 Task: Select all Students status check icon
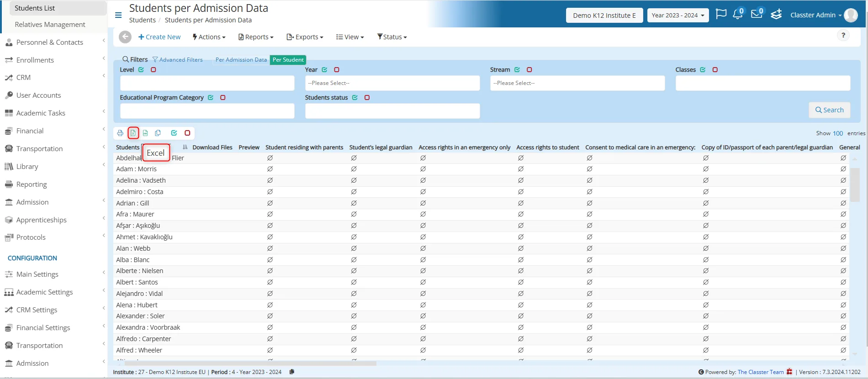pyautogui.click(x=355, y=98)
